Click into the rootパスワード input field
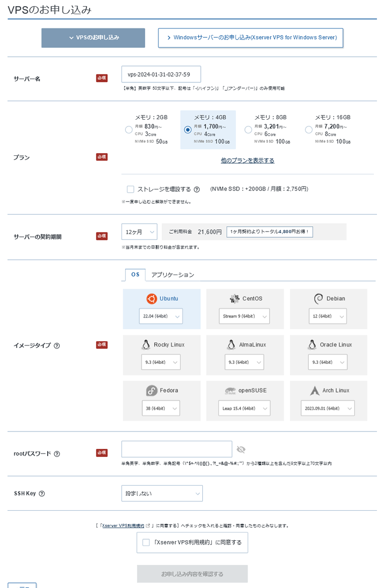The width and height of the screenshot is (388, 588). [x=176, y=449]
